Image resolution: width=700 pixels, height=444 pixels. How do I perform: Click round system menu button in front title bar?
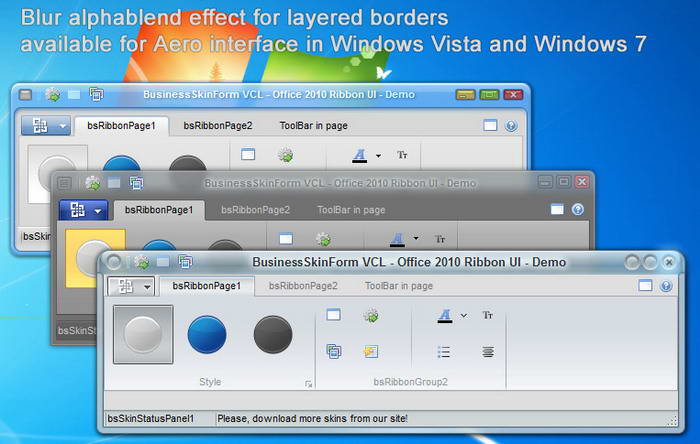pyautogui.click(x=113, y=262)
